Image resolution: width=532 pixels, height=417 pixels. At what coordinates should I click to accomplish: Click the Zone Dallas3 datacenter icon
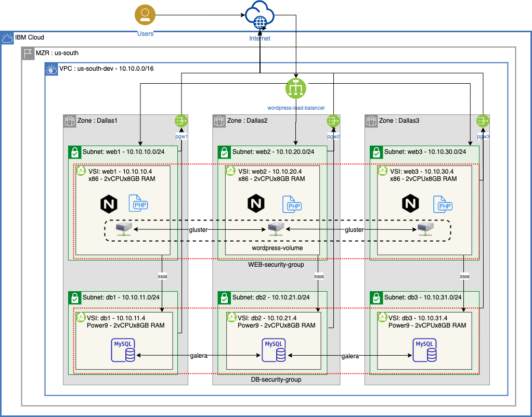click(x=371, y=121)
